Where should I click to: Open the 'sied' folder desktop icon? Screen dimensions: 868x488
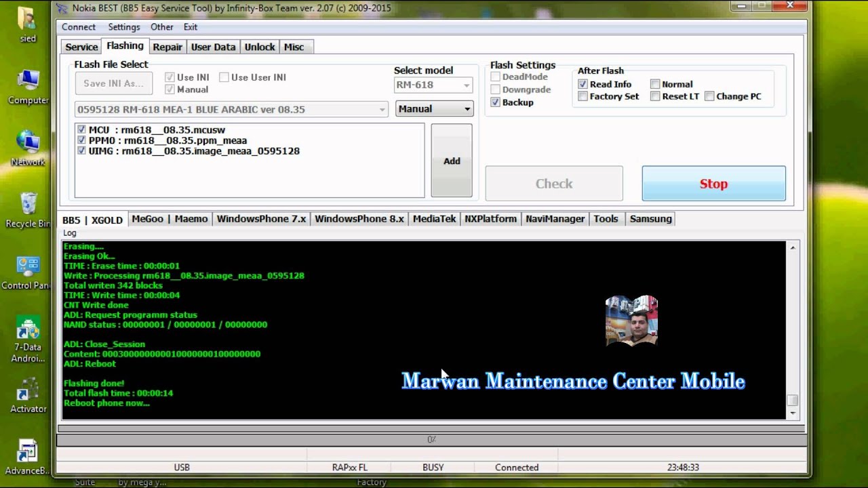[28, 25]
